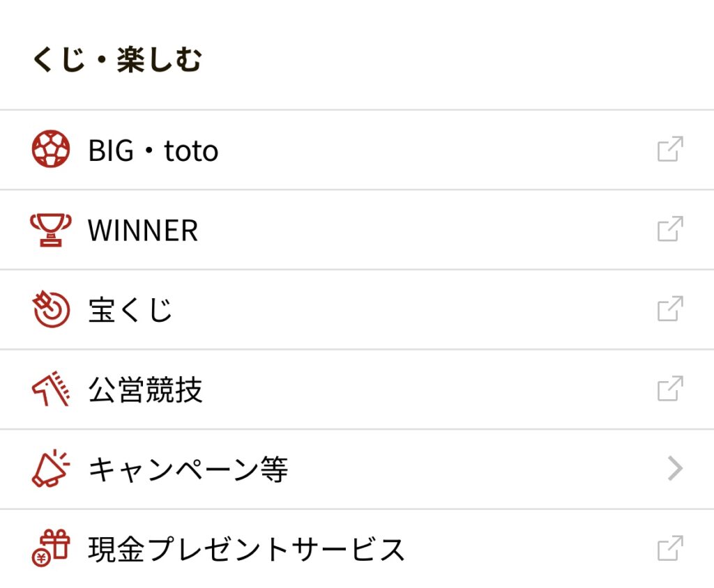Open the external link icon for 現金プレゼントサービス
The image size is (714, 588).
point(670,548)
